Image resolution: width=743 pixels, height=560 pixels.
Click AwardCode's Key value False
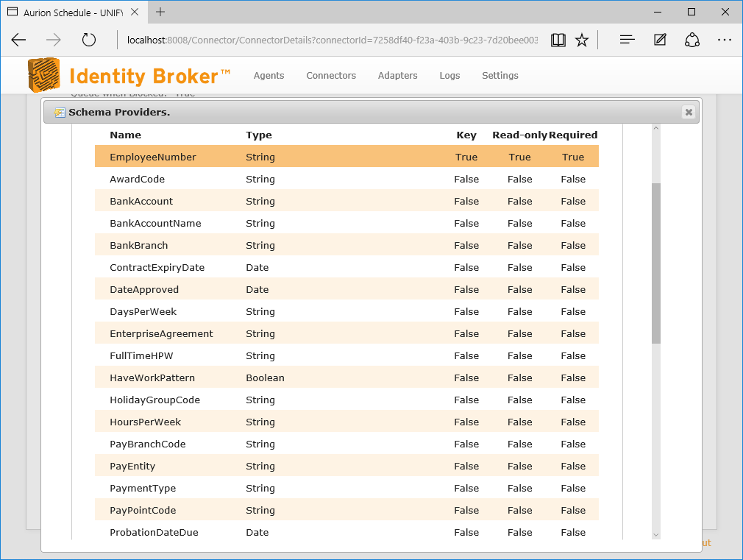466,180
